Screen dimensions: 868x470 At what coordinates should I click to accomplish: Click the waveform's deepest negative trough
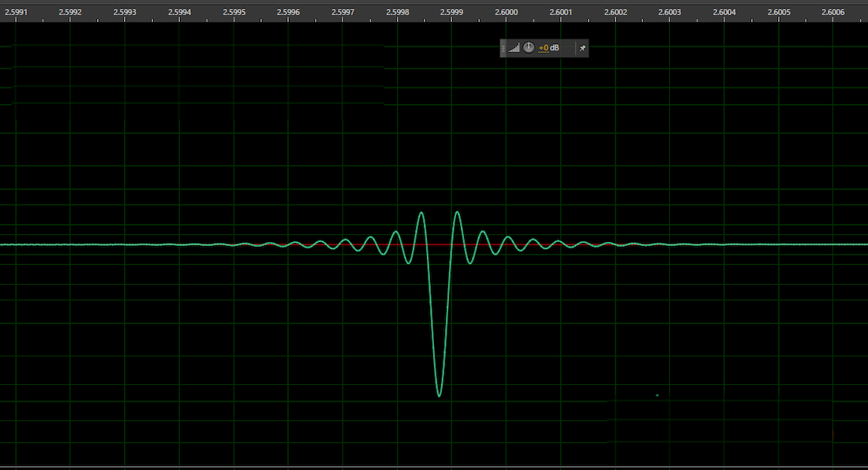pos(439,395)
